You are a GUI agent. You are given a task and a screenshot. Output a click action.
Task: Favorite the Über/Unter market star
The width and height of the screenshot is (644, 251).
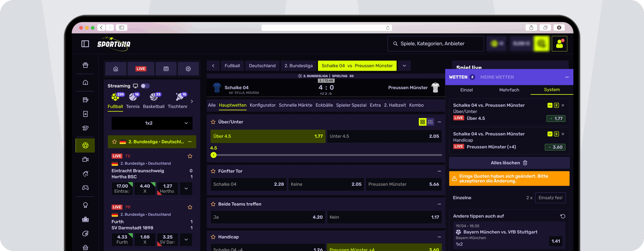tap(213, 122)
